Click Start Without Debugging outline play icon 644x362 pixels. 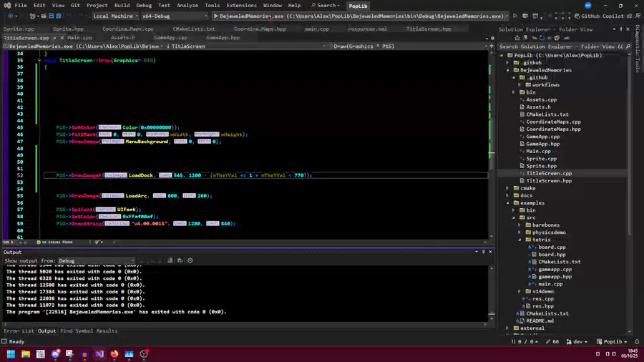pyautogui.click(x=514, y=16)
